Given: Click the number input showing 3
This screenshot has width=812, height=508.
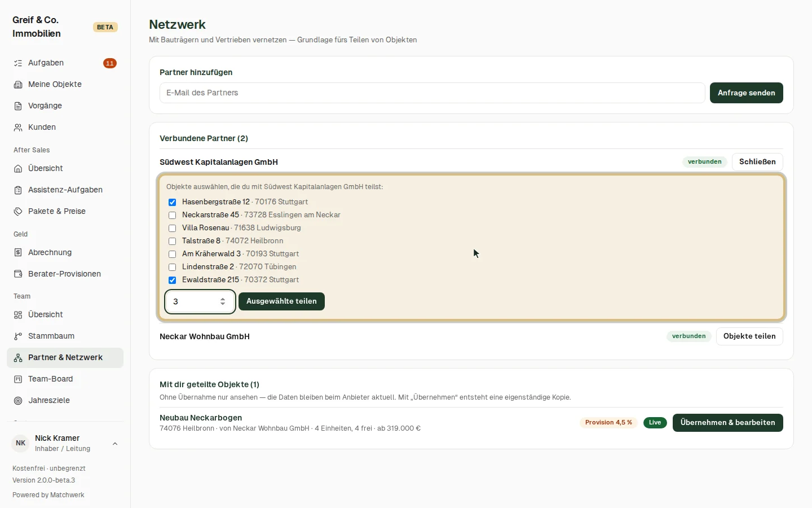Looking at the screenshot, I should point(200,301).
